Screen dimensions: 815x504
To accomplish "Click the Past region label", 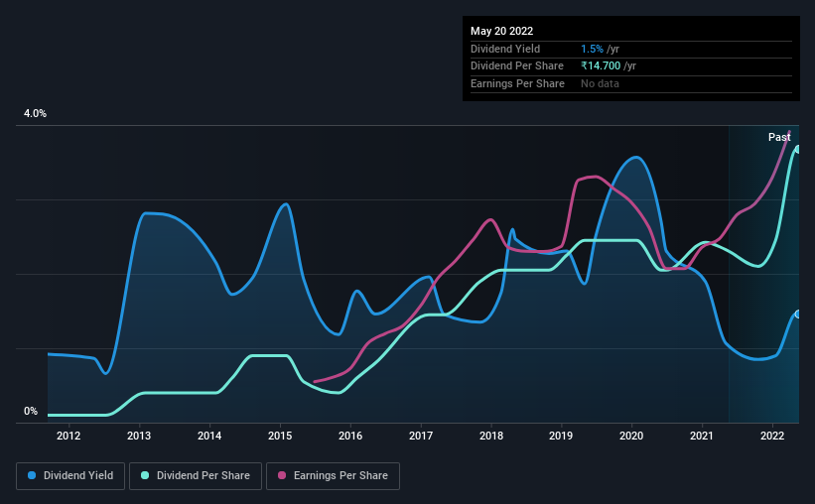I will (x=779, y=137).
